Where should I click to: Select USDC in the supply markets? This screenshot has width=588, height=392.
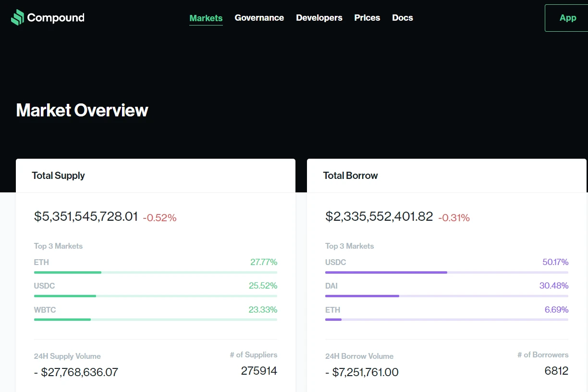pyautogui.click(x=44, y=286)
